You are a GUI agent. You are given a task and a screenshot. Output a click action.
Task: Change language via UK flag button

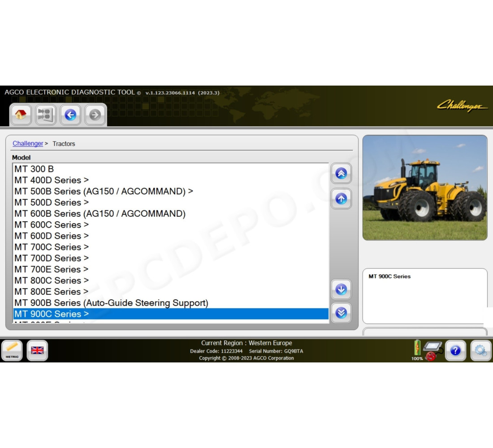click(x=37, y=350)
